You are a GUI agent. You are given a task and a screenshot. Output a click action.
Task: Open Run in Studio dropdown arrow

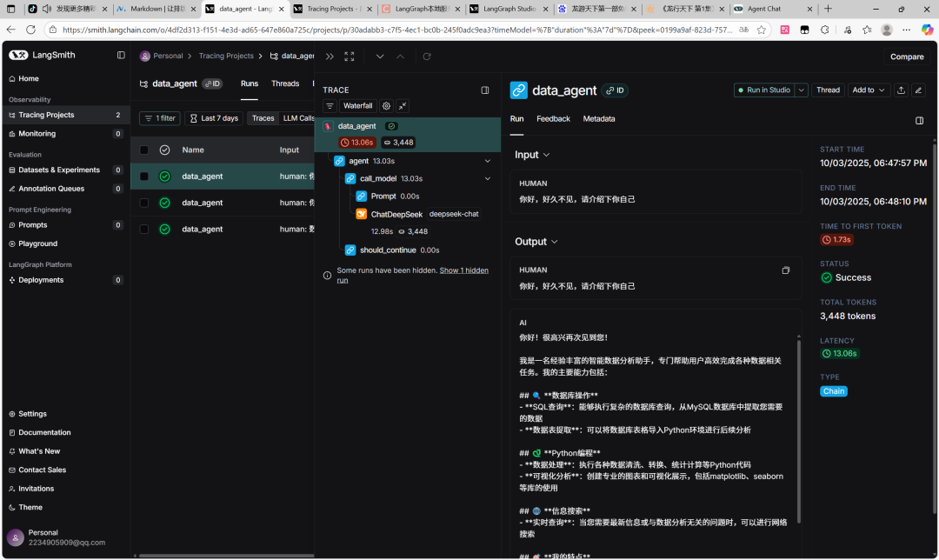click(802, 90)
